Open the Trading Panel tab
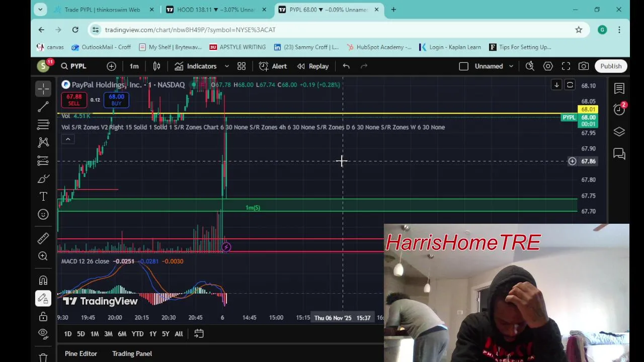 (x=132, y=353)
